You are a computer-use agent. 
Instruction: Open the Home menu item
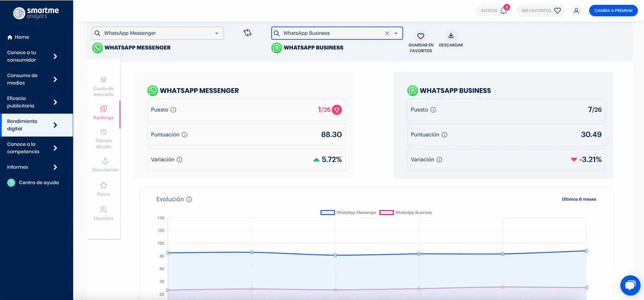(18, 37)
